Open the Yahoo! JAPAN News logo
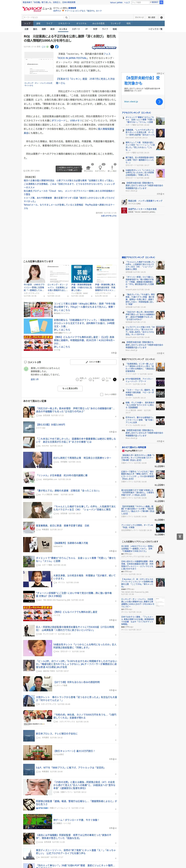This screenshot has height=868, width=186. (37, 9)
